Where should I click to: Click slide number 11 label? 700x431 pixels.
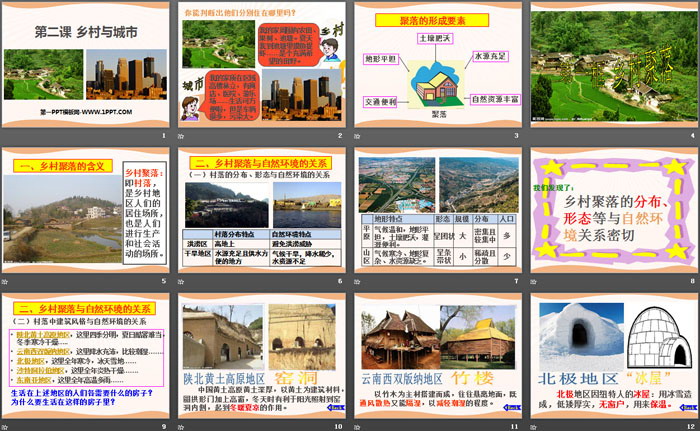pyautogui.click(x=515, y=427)
